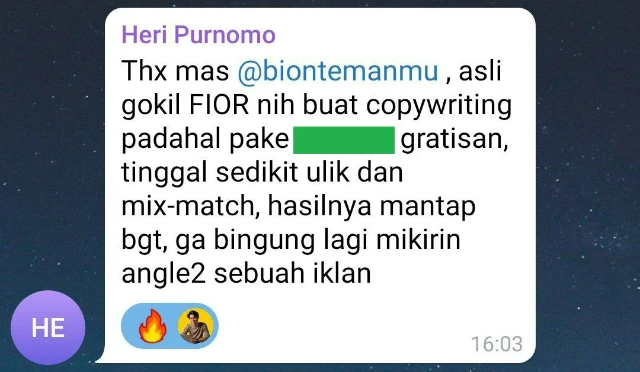This screenshot has height=372, width=640.
Task: Tap the @biontemanmu mention link
Action: 338,71
